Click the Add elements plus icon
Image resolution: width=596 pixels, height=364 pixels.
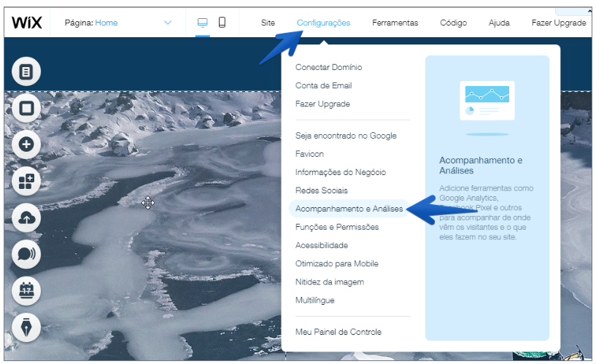point(26,144)
